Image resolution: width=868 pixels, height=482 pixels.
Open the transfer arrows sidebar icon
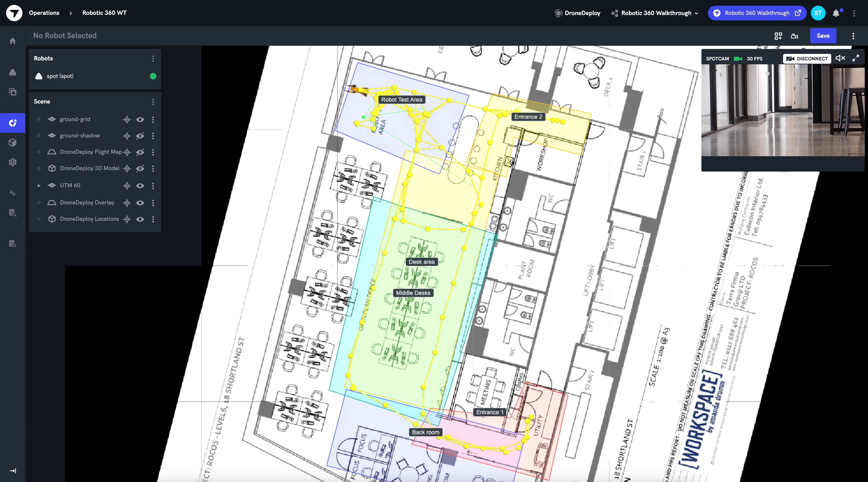coord(13,193)
